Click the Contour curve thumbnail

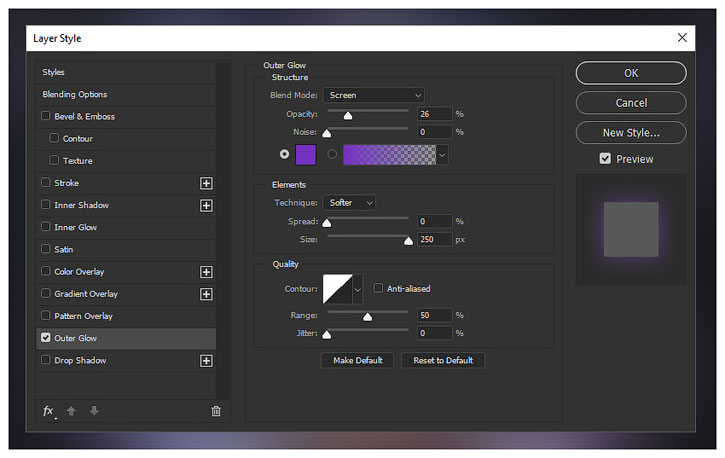[338, 289]
